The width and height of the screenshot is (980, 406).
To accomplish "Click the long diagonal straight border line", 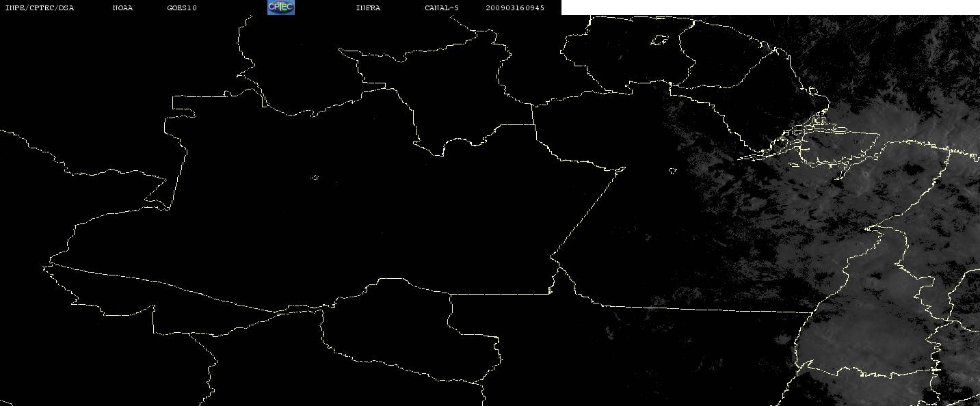I will pyautogui.click(x=587, y=212).
